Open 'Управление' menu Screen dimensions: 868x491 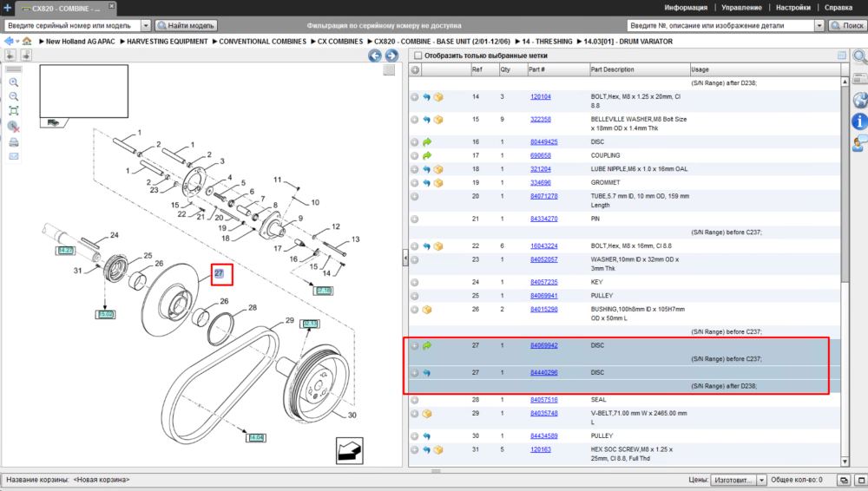[741, 8]
